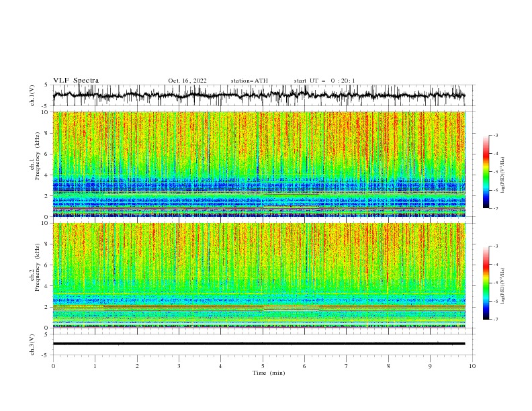Image resolution: width=532 pixels, height=411 pixels.
Task: Click the "5" tick on time axis
Action: click(x=263, y=366)
